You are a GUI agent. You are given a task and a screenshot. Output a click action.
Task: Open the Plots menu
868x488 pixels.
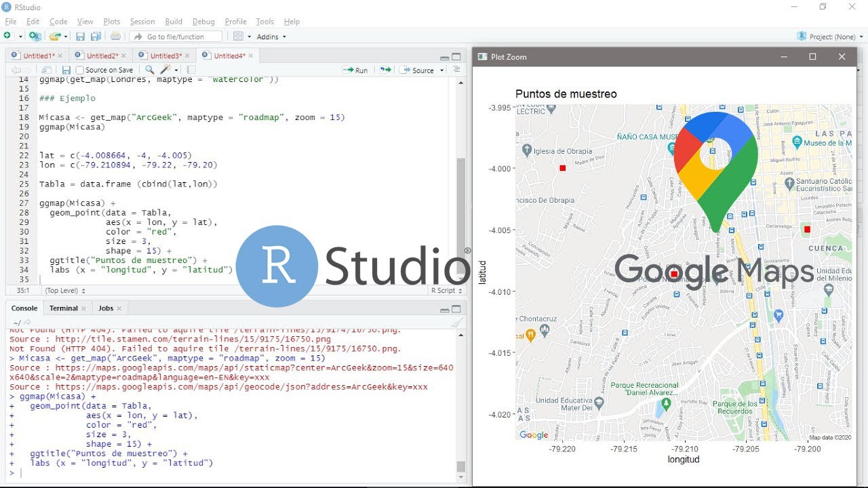[112, 22]
